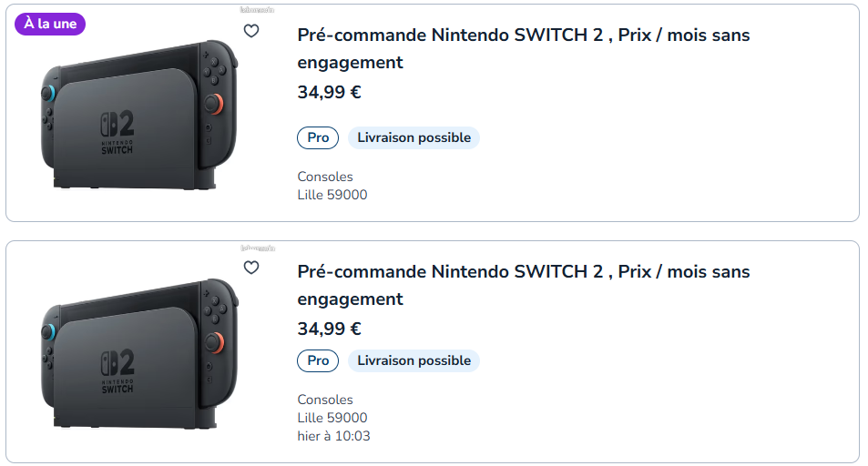
Task: Click 'Consoles' category on the featured listing
Action: coord(325,177)
